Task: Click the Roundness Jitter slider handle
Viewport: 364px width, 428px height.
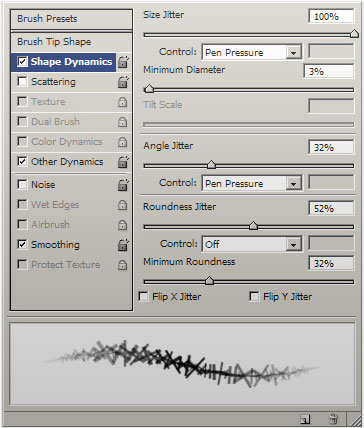Action: (x=253, y=226)
